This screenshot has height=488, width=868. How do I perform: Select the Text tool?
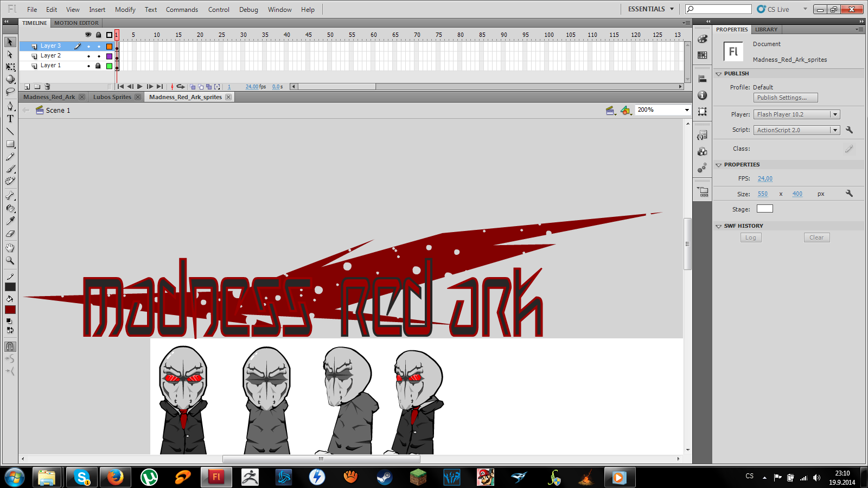pyautogui.click(x=10, y=119)
